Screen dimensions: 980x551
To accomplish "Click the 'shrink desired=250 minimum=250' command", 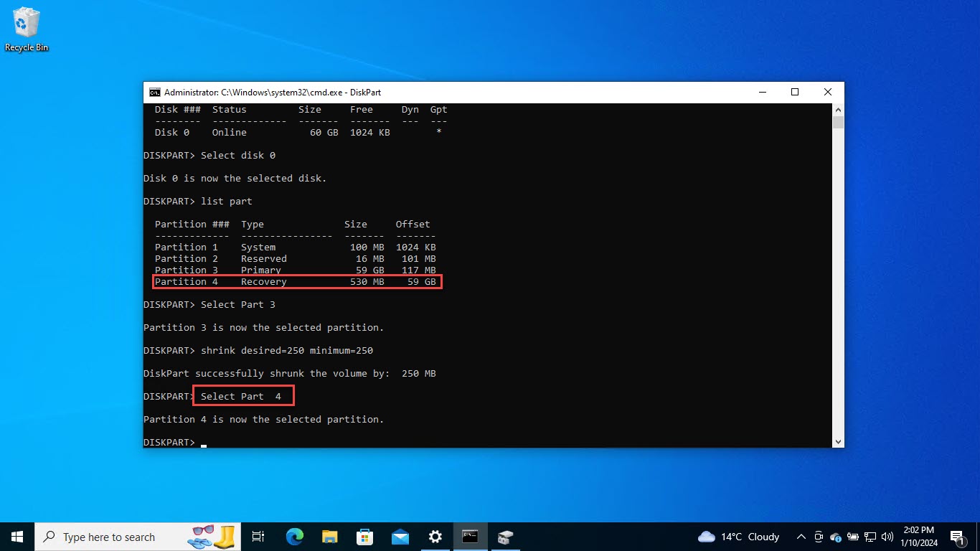I will 287,351.
